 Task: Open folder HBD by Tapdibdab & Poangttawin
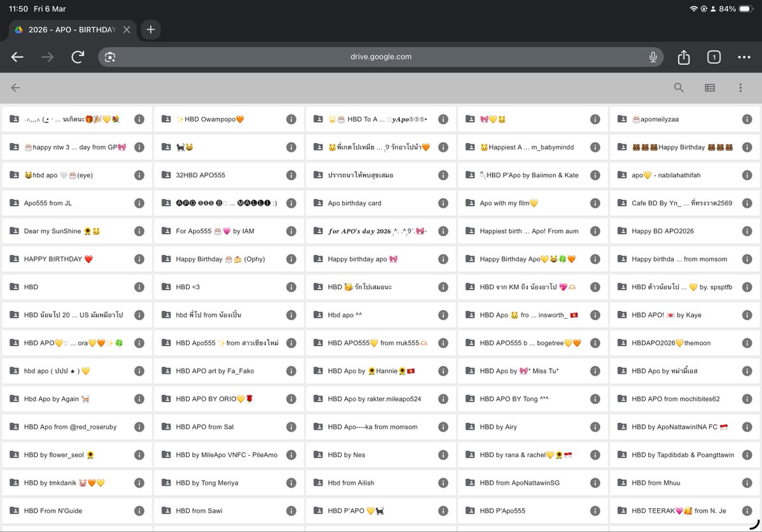pos(685,455)
